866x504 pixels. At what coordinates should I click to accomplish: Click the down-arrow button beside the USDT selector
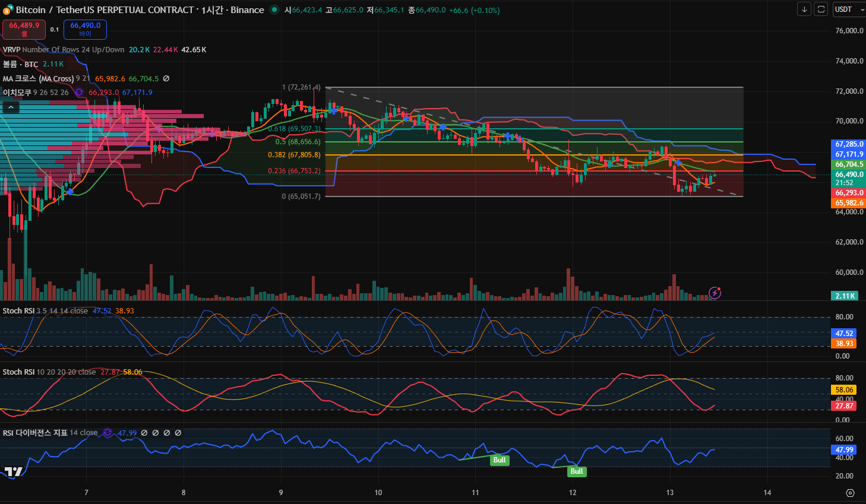[804, 9]
